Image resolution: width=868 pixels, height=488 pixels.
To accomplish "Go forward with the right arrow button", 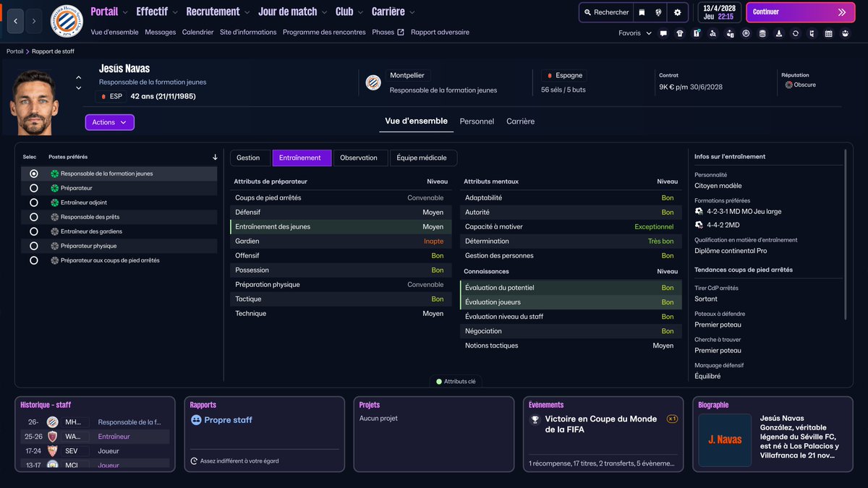I will [x=33, y=21].
